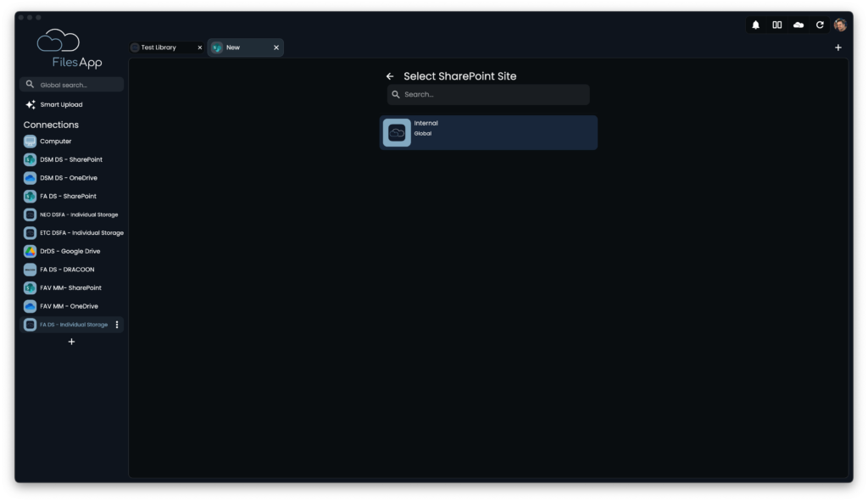The height and width of the screenshot is (501, 868).
Task: Open the notifications bell
Action: 755,25
